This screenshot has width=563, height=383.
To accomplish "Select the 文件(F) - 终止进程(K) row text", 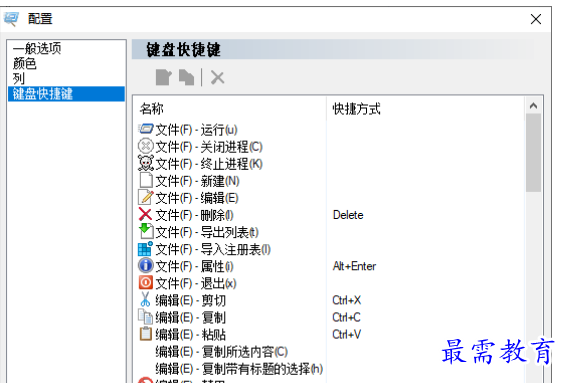I will pos(209,164).
